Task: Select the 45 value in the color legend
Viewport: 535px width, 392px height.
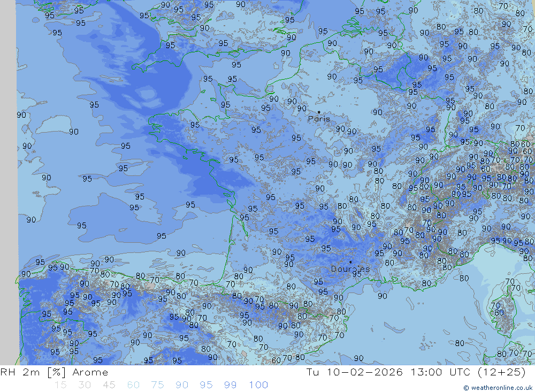Action: [109, 385]
